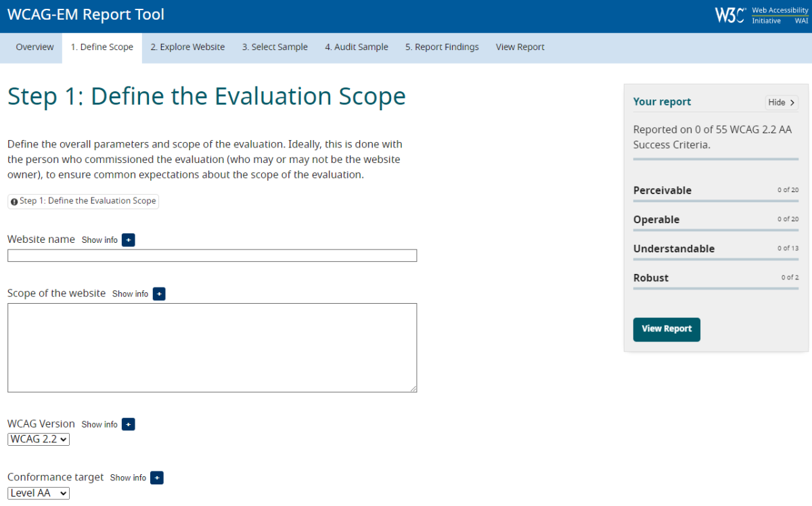This screenshot has width=812, height=506.
Task: Open the WCAG Version dropdown
Action: [39, 440]
